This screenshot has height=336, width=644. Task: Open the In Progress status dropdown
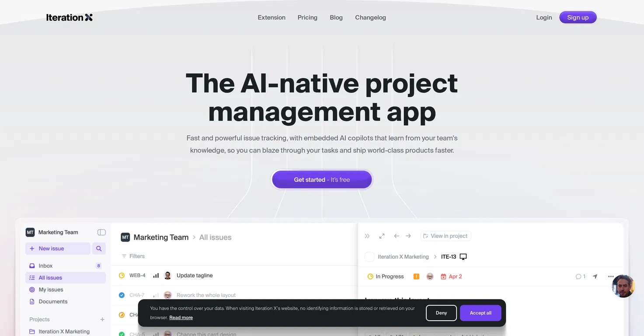386,276
